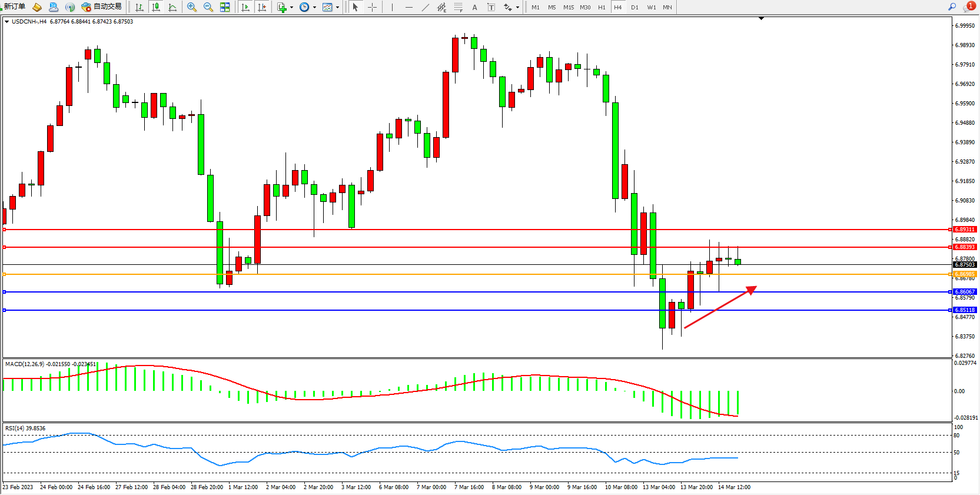Toggle the chart shift button
Viewport: 980px width, 495px height.
262,7
